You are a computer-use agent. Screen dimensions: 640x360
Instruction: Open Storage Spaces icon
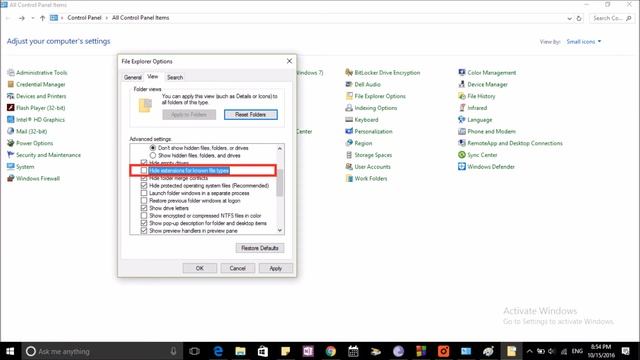349,155
